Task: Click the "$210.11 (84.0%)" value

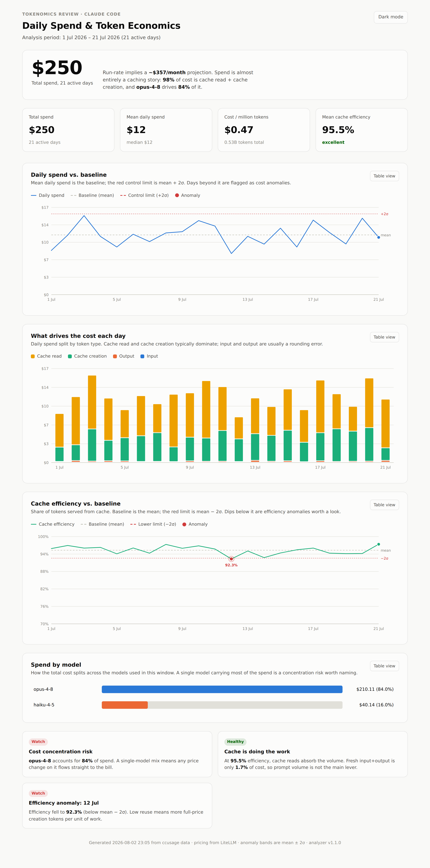Action: point(375,689)
